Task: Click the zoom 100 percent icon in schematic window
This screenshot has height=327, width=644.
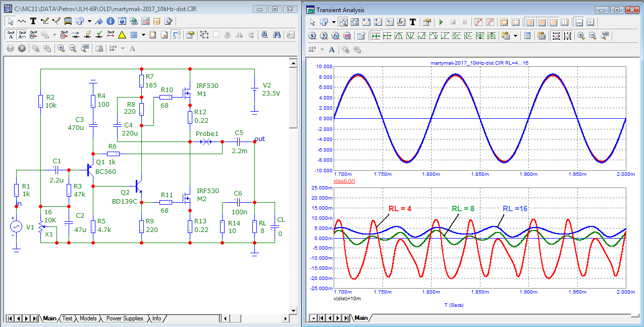Action: tap(84, 49)
